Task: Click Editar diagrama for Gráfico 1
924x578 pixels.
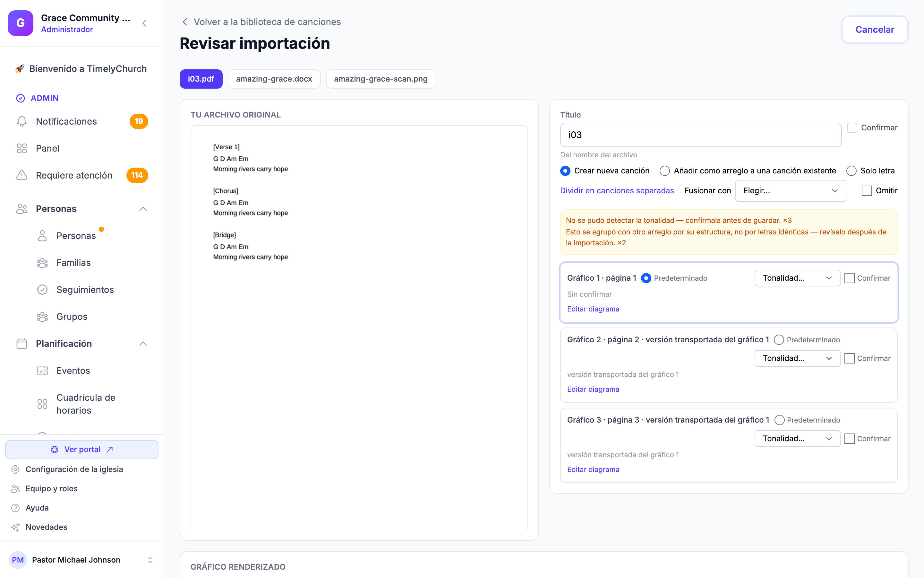Action: click(593, 309)
